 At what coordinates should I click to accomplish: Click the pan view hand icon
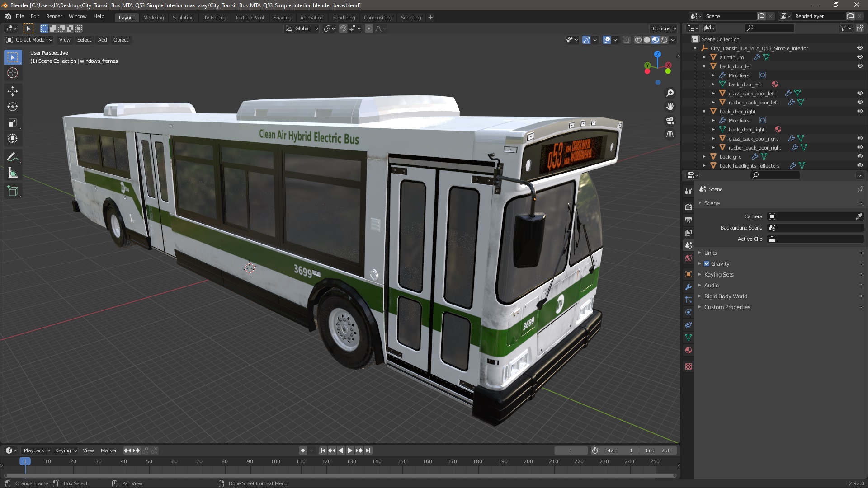(x=670, y=107)
